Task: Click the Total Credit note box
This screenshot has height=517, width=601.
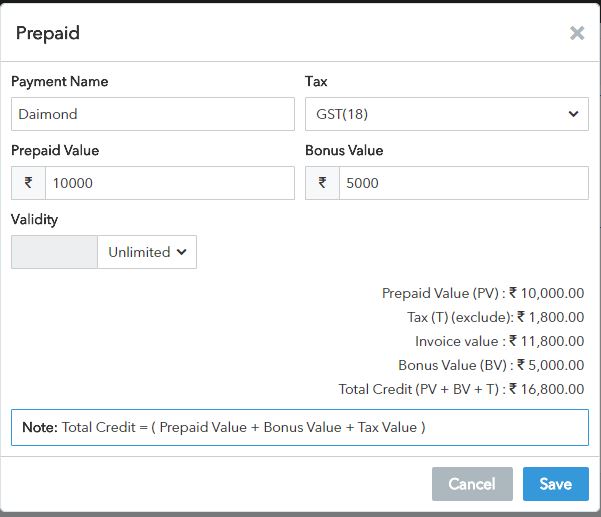Action: 300,427
